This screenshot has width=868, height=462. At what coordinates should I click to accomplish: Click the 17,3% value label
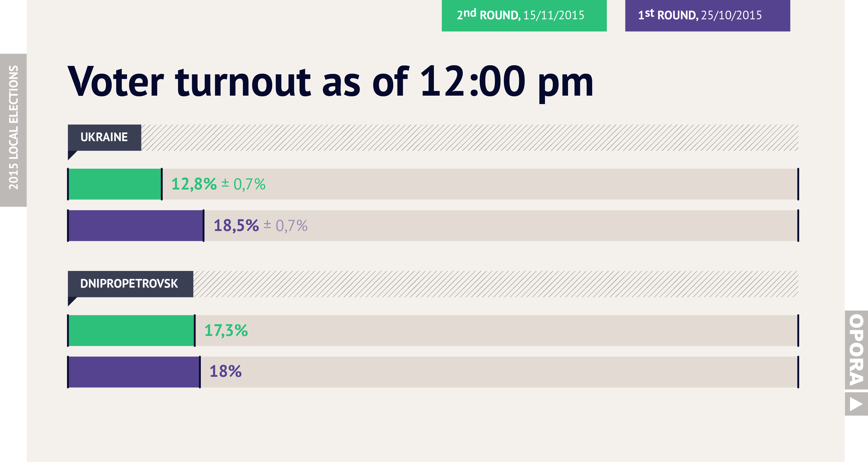click(x=226, y=330)
